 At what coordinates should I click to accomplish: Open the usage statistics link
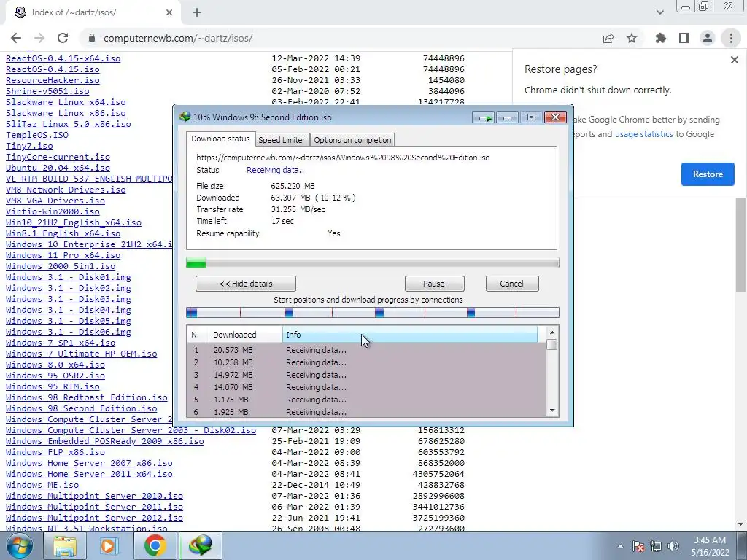pyautogui.click(x=643, y=134)
